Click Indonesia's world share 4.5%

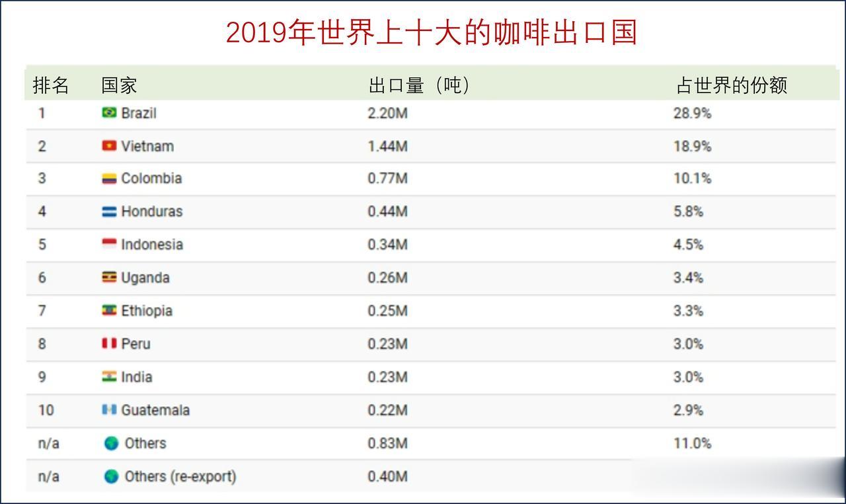(x=688, y=244)
